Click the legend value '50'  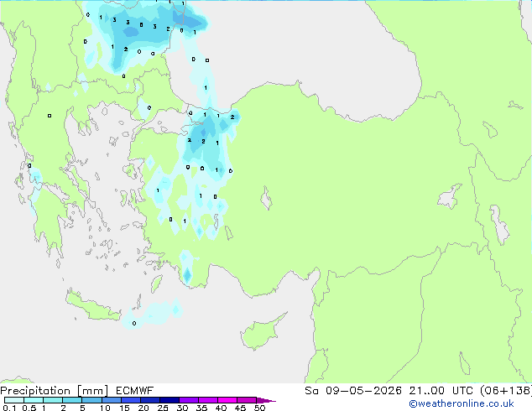[259, 408]
